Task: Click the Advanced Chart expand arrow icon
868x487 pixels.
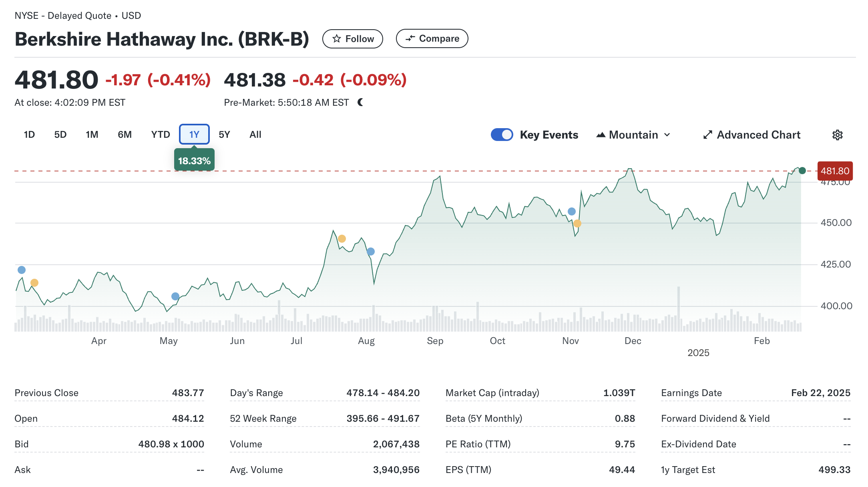Action: pos(707,135)
